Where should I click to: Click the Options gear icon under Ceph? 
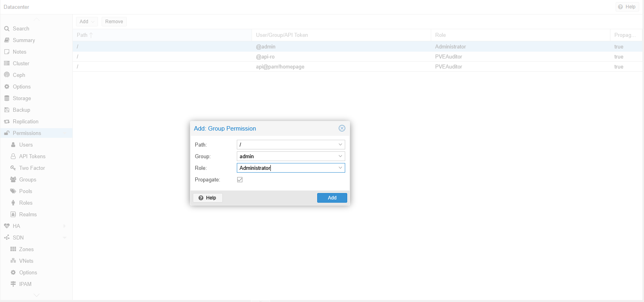tap(7, 87)
